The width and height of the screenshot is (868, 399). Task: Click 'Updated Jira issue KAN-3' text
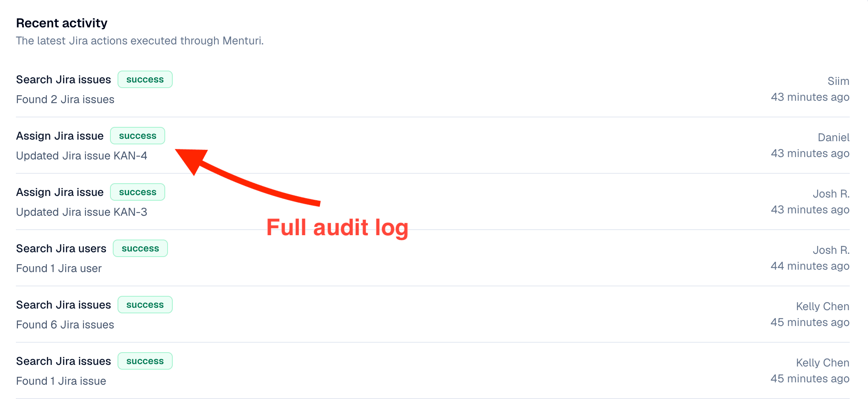81,212
